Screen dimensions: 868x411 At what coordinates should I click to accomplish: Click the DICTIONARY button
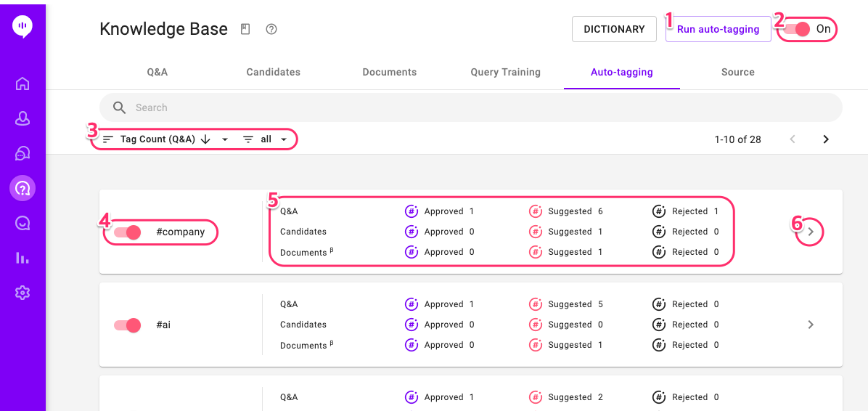614,30
